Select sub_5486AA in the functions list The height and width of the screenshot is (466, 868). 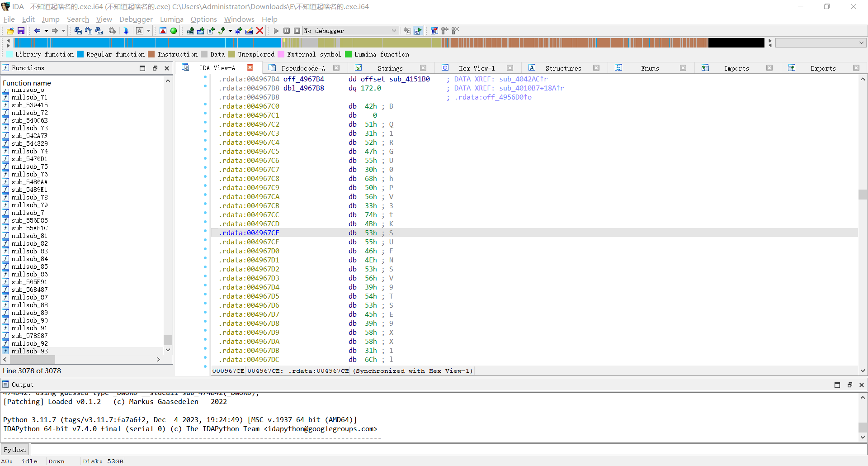29,182
